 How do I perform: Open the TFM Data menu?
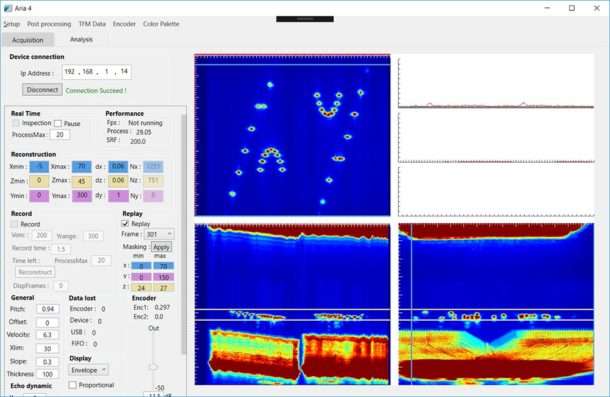92,24
